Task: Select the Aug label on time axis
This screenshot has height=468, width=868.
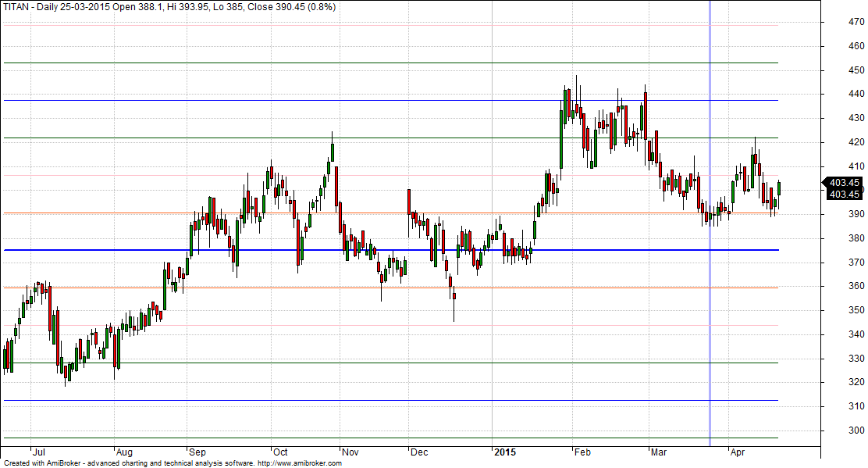Action: pos(123,452)
